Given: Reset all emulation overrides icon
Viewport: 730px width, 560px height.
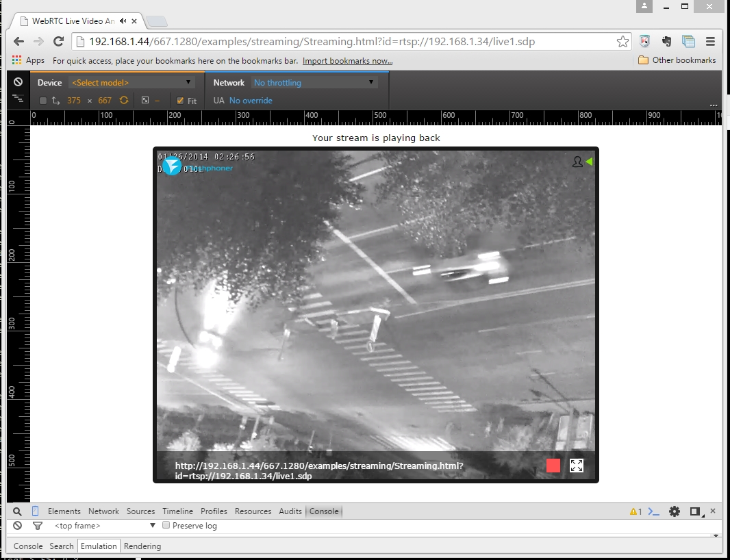Looking at the screenshot, I should (18, 82).
